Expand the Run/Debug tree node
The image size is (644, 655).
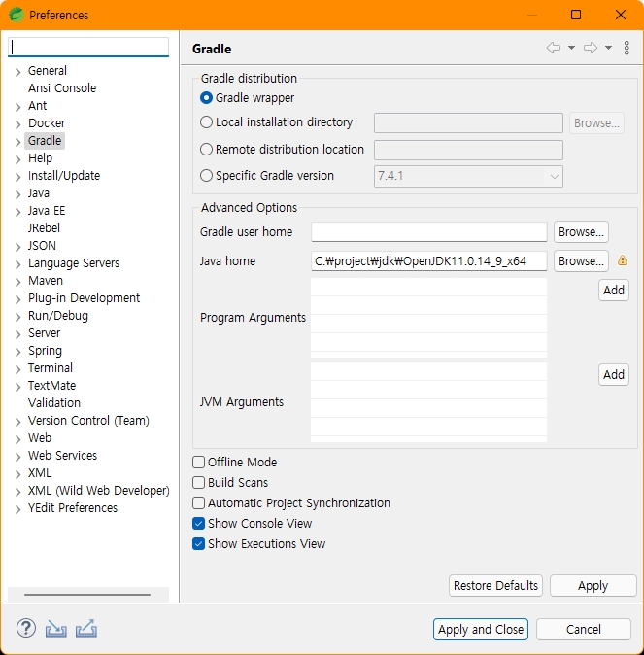click(17, 317)
